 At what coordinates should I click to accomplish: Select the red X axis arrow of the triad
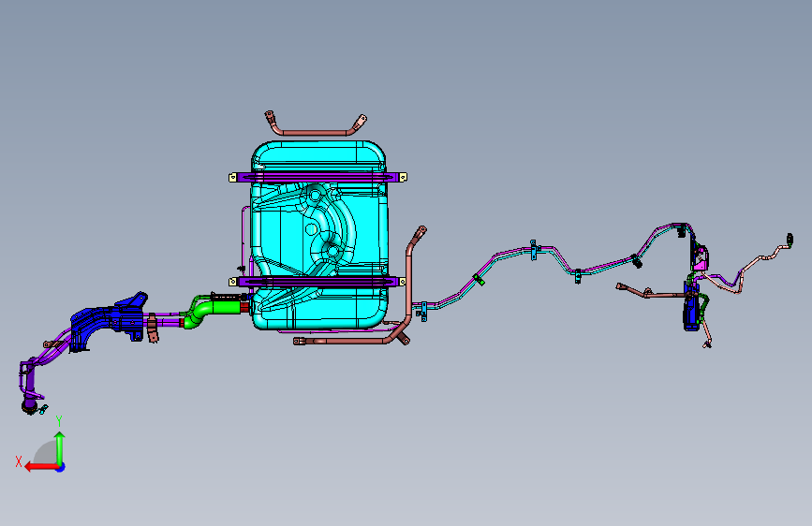[40, 467]
